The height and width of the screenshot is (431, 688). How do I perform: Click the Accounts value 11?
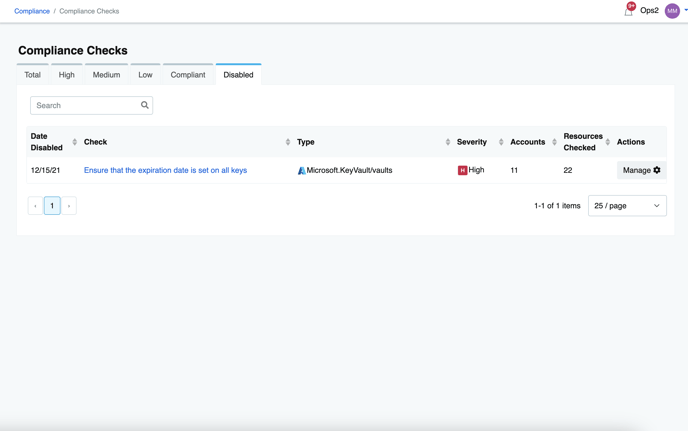(x=514, y=170)
